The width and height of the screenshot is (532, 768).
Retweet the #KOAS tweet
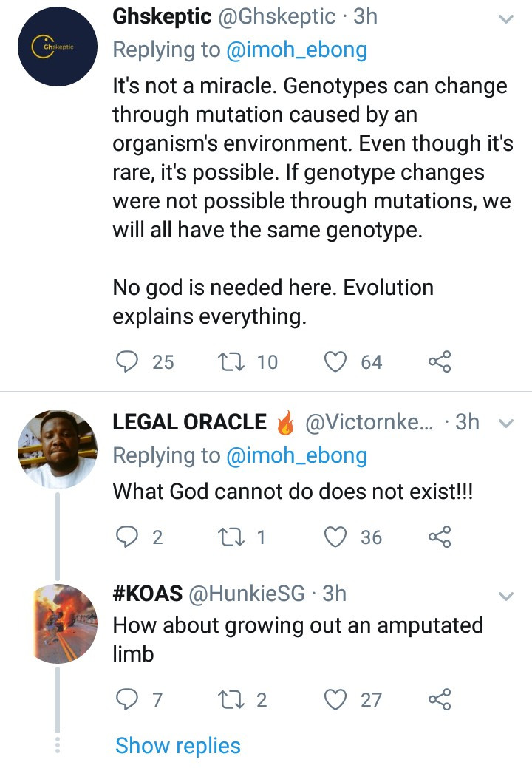(x=225, y=699)
